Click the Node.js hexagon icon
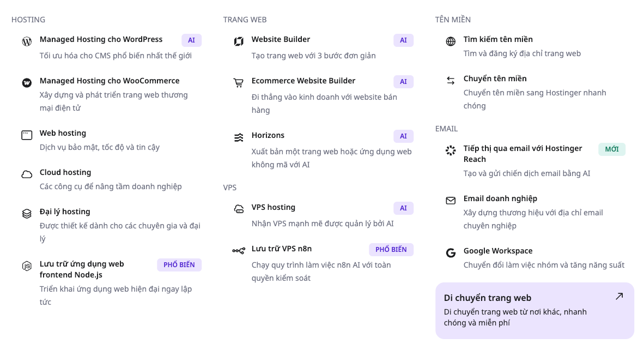The image size is (644, 350). (27, 266)
